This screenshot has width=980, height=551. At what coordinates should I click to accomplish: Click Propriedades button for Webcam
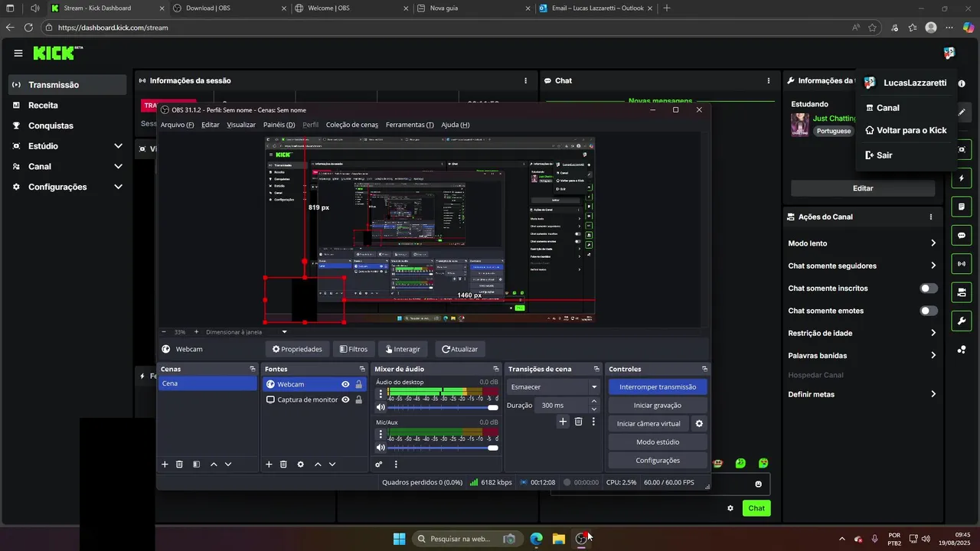298,349
